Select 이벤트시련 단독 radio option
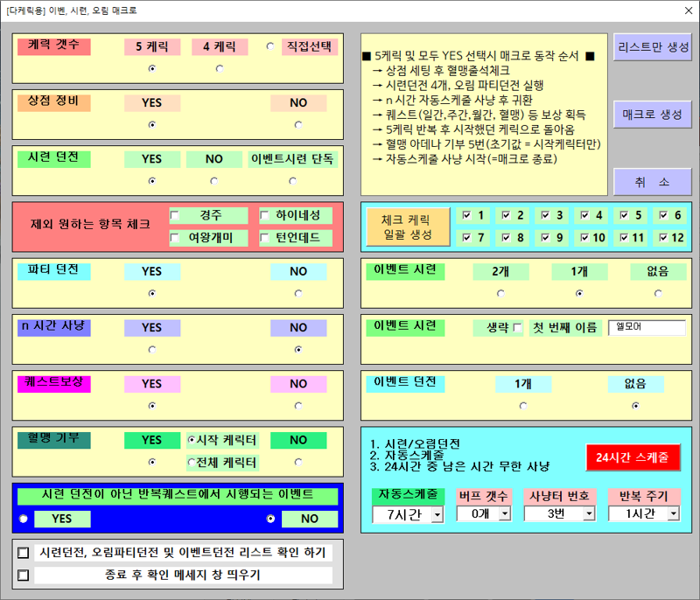The image size is (700, 600). (x=292, y=181)
